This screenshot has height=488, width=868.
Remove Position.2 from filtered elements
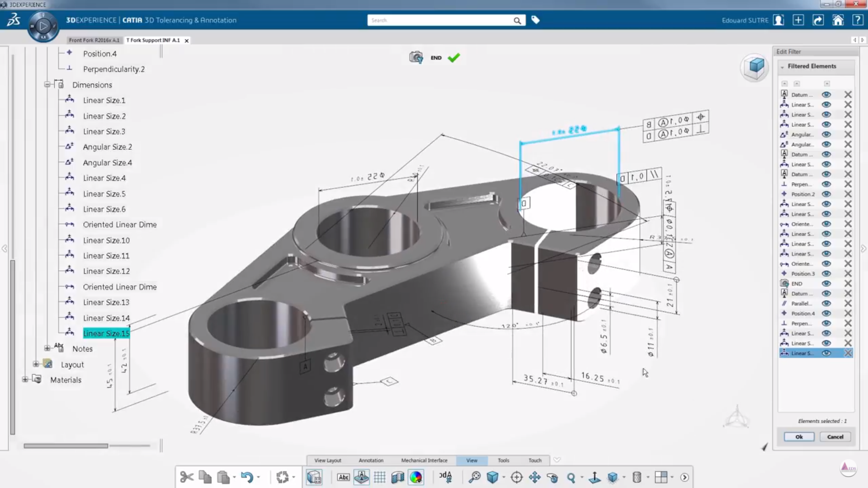coord(848,194)
